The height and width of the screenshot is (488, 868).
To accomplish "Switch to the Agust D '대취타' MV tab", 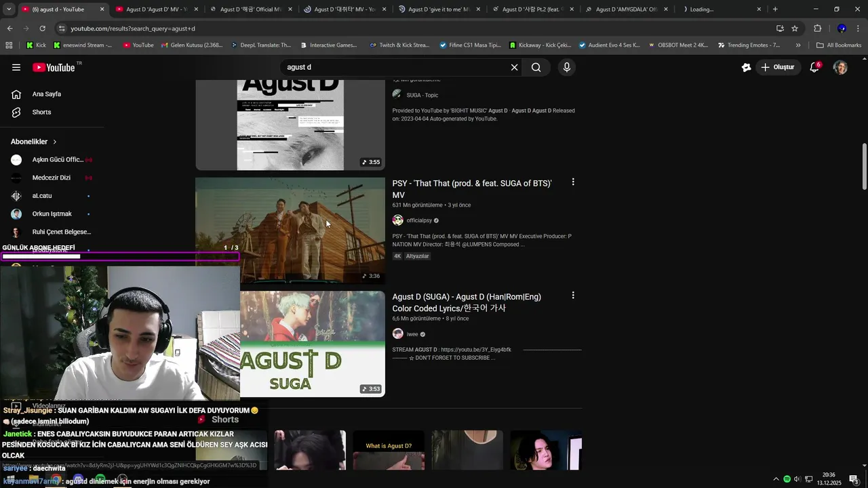I will click(x=345, y=9).
